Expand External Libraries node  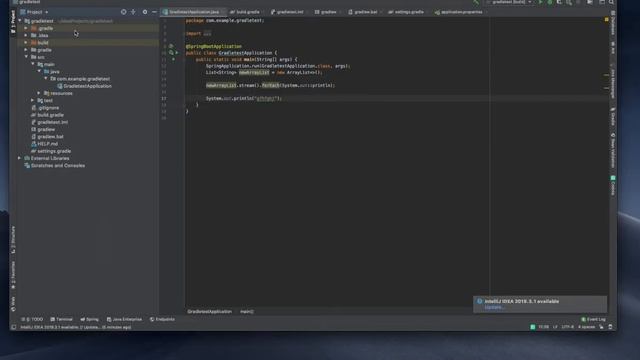tap(20, 158)
